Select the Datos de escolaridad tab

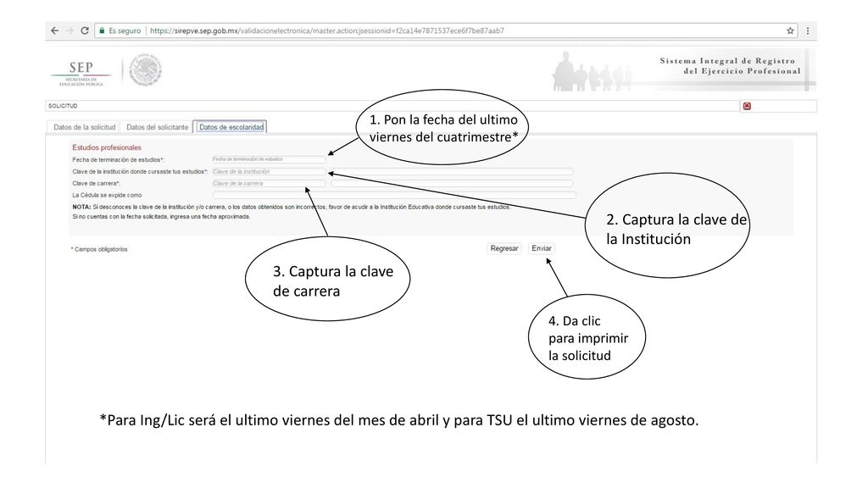231,127
